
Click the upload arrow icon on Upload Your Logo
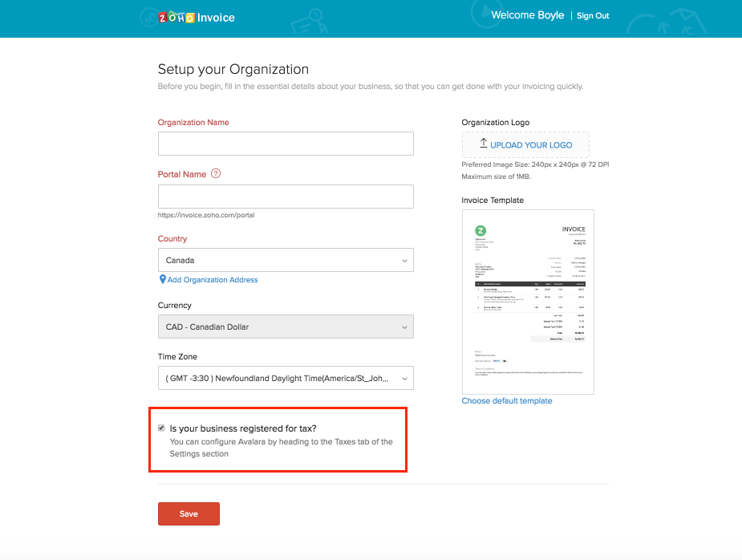(x=484, y=144)
